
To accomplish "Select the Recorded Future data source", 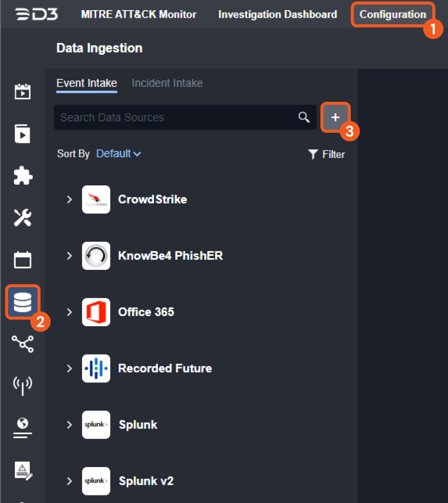I will click(165, 368).
